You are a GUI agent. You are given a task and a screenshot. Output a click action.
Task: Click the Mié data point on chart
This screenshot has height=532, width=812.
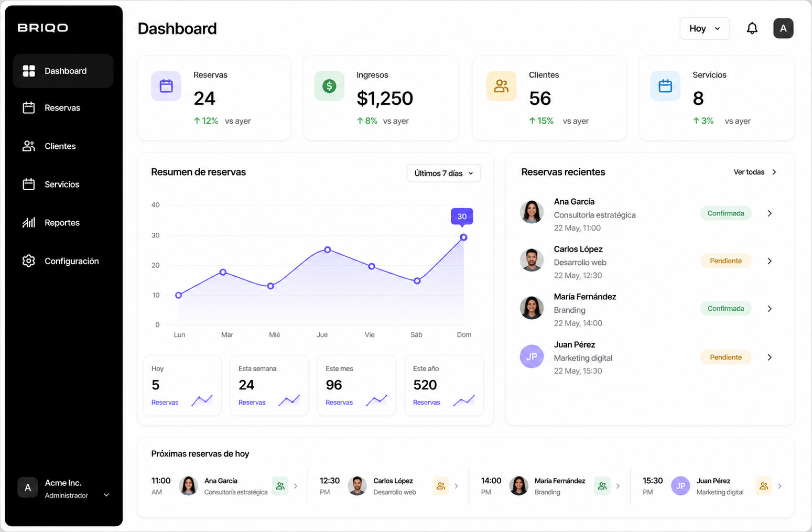(270, 286)
